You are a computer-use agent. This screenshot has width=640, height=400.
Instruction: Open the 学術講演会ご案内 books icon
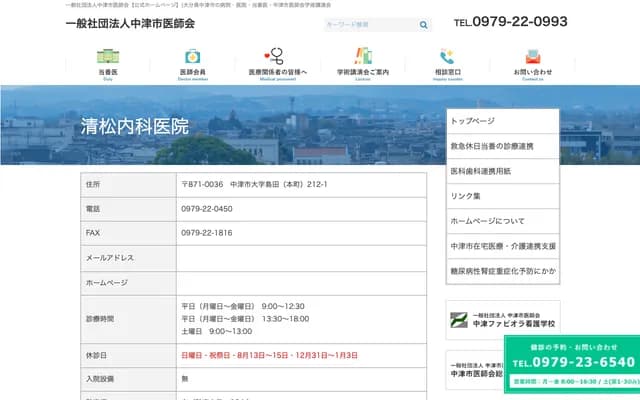pyautogui.click(x=362, y=57)
